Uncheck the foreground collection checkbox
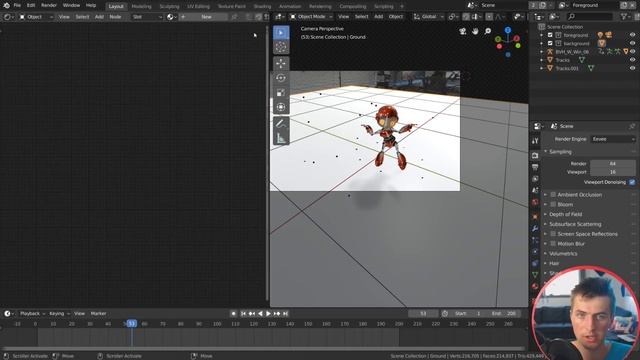The height and width of the screenshot is (360, 640). click(550, 35)
